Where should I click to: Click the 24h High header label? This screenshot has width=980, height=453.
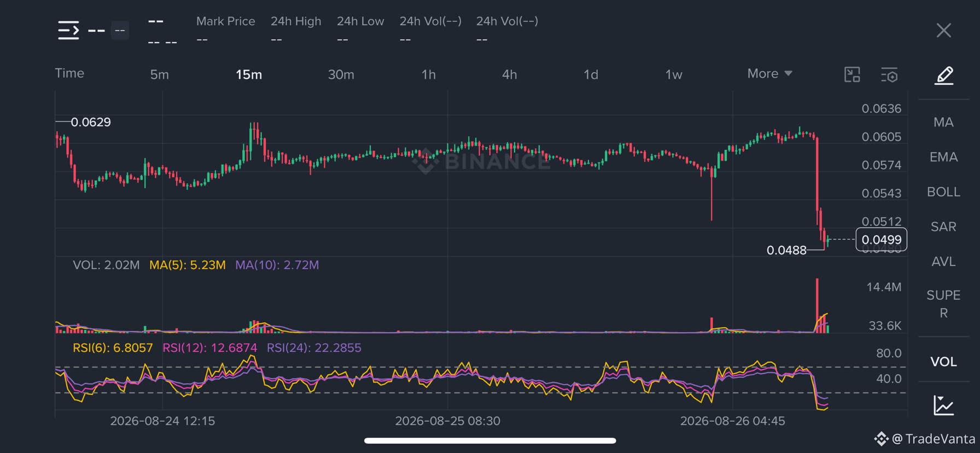(x=296, y=21)
